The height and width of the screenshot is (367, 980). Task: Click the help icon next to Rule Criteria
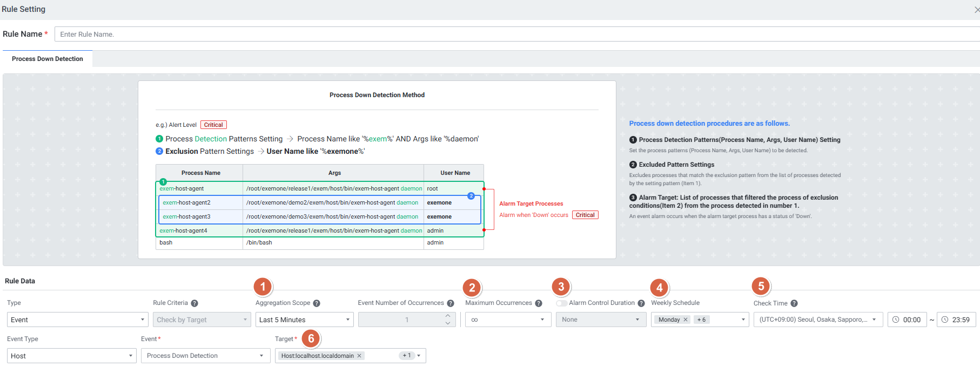[x=194, y=303]
